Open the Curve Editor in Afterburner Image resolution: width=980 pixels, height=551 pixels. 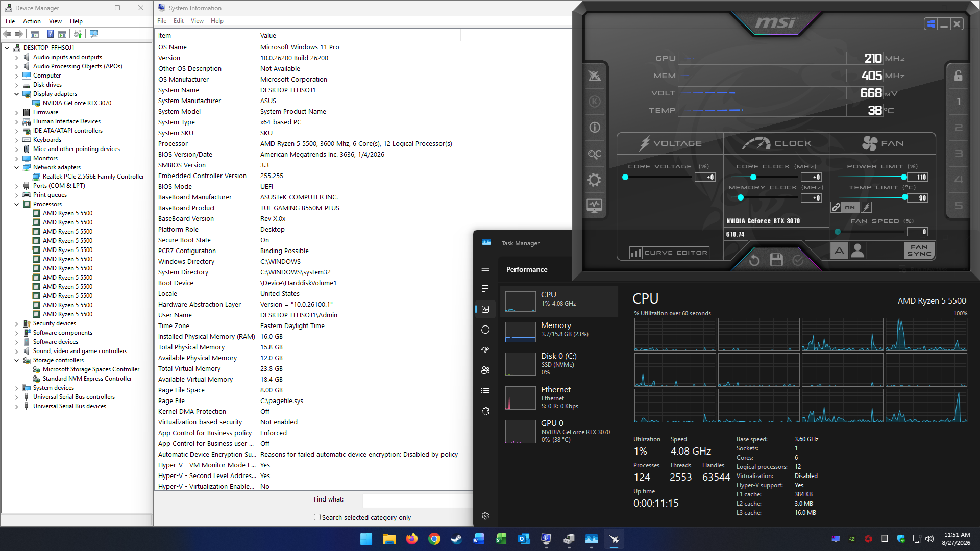click(669, 253)
